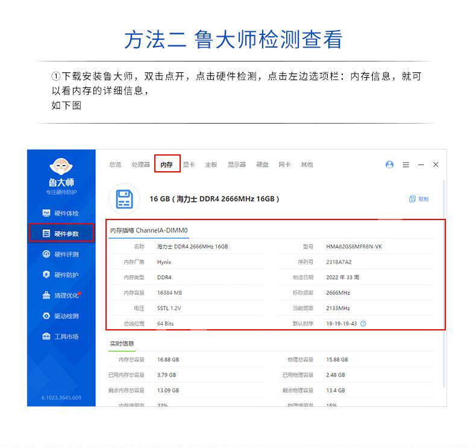476x448 pixels.
Task: Click manufacture date 2022 年 33 周
Action: coord(343,277)
